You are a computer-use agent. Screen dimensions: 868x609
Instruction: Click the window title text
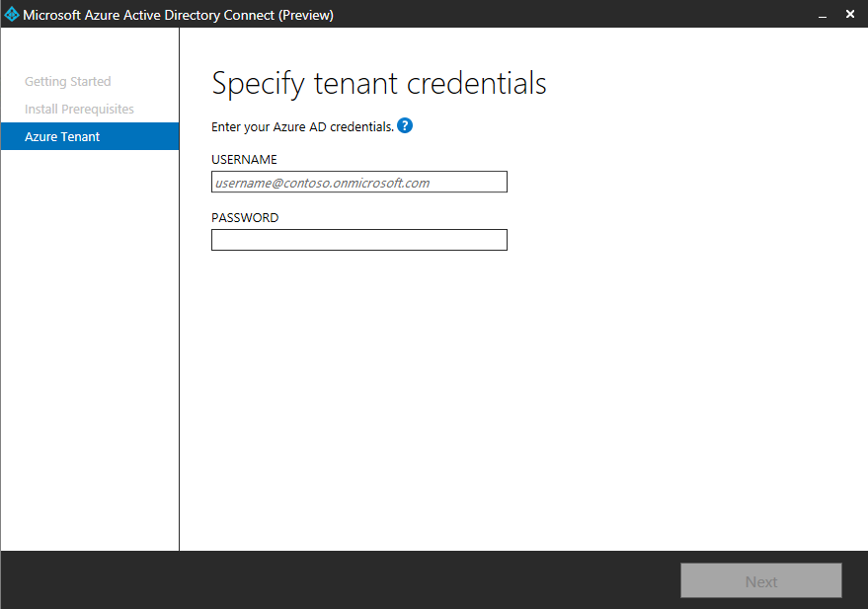[179, 15]
